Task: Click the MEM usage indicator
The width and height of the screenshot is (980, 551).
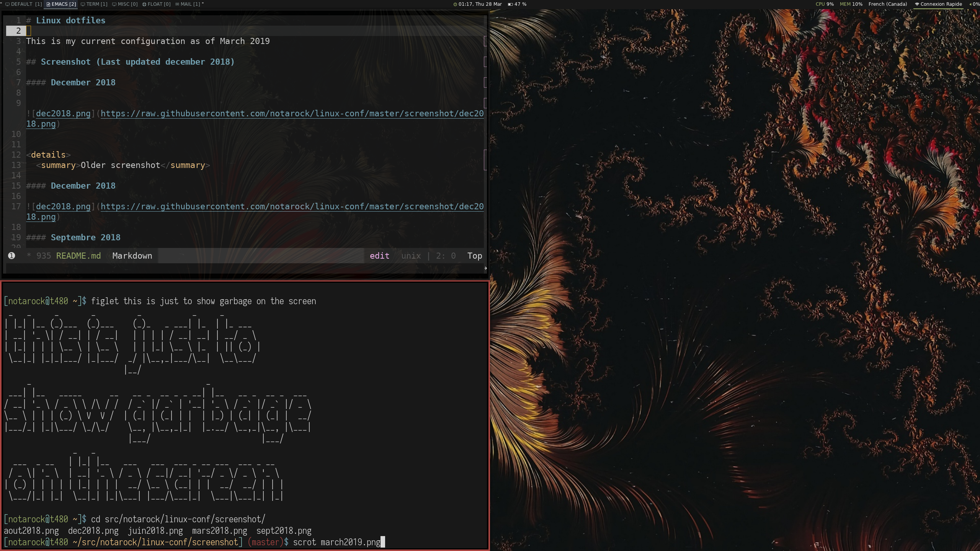Action: click(851, 4)
